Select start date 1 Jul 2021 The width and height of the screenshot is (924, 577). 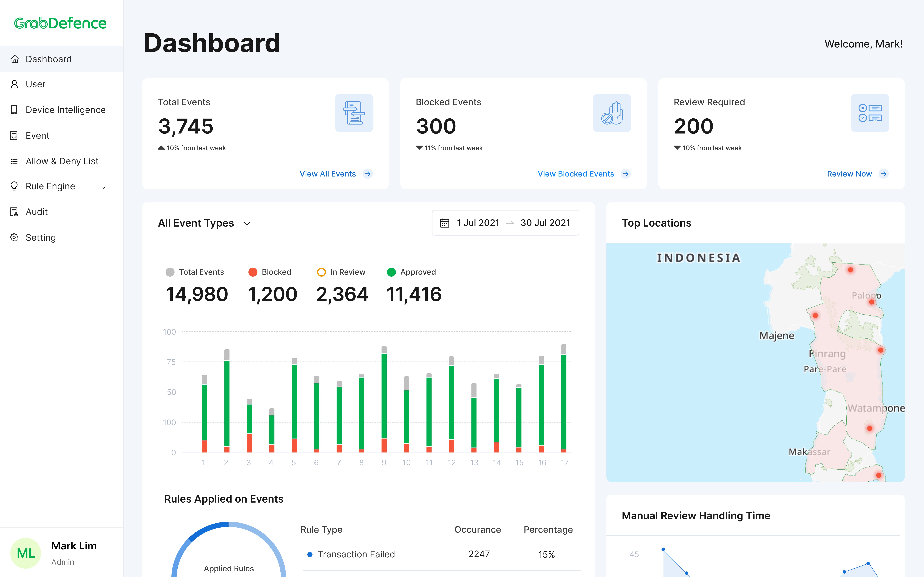pyautogui.click(x=478, y=223)
